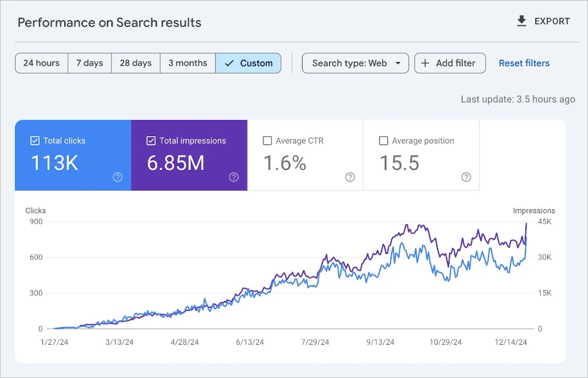Click the 1/27/24 date on chart axis
Image resolution: width=588 pixels, height=378 pixels.
click(55, 342)
